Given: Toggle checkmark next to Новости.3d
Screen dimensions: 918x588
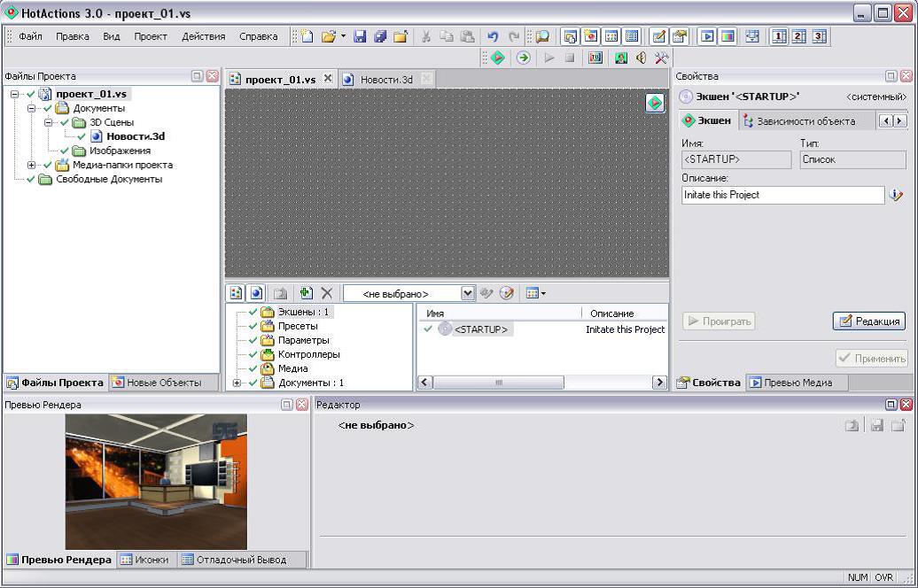Looking at the screenshot, I should click(82, 136).
